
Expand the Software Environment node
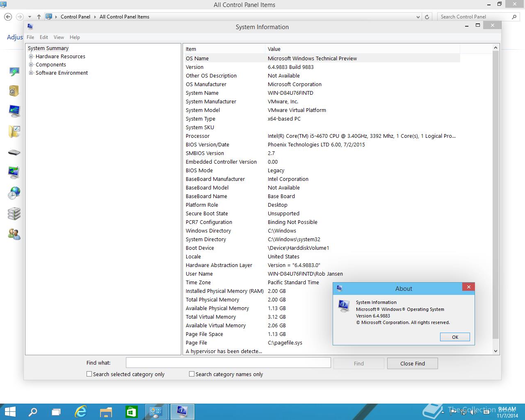click(31, 73)
